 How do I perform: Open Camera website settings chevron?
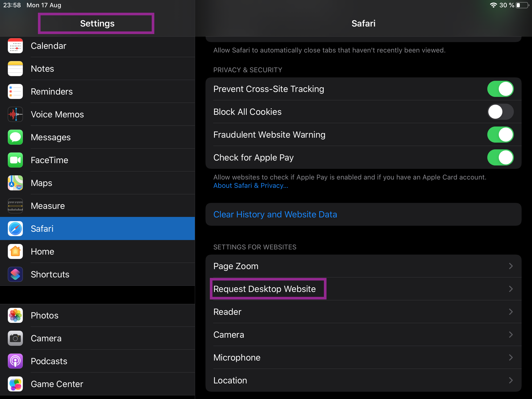pyautogui.click(x=511, y=335)
